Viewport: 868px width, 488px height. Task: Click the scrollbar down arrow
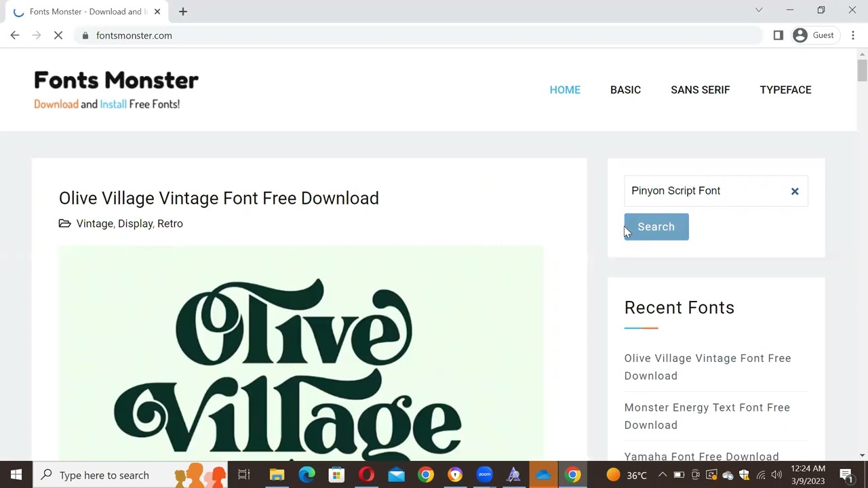point(862,455)
